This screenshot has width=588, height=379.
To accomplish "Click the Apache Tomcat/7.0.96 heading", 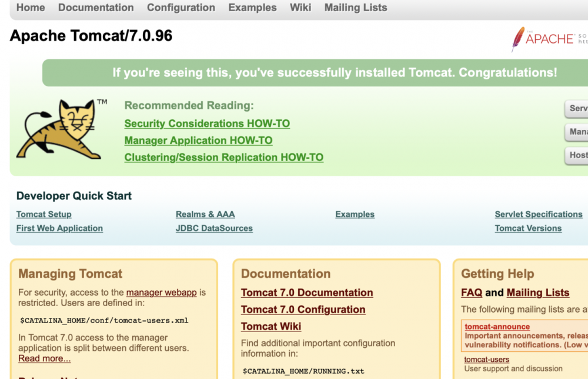I will click(x=91, y=36).
